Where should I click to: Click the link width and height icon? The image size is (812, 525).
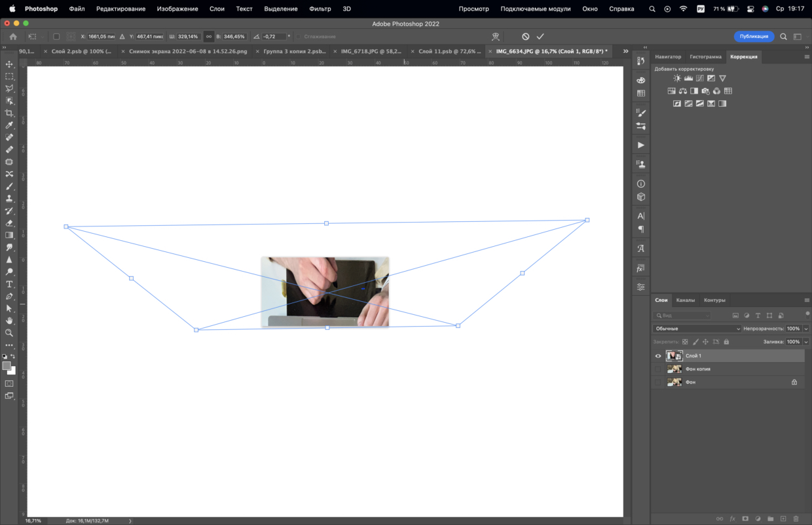pos(208,37)
